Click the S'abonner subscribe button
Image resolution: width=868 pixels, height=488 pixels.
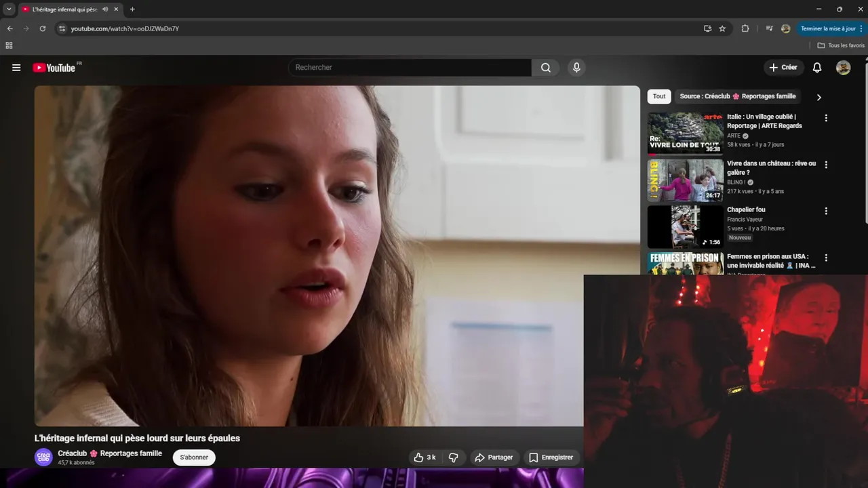194,457
